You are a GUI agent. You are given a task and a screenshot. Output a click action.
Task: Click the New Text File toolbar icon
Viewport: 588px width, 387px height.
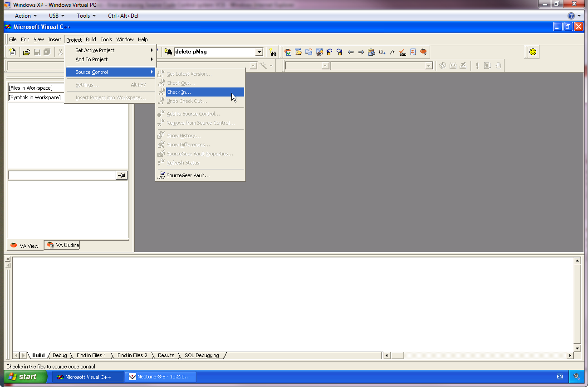point(12,52)
